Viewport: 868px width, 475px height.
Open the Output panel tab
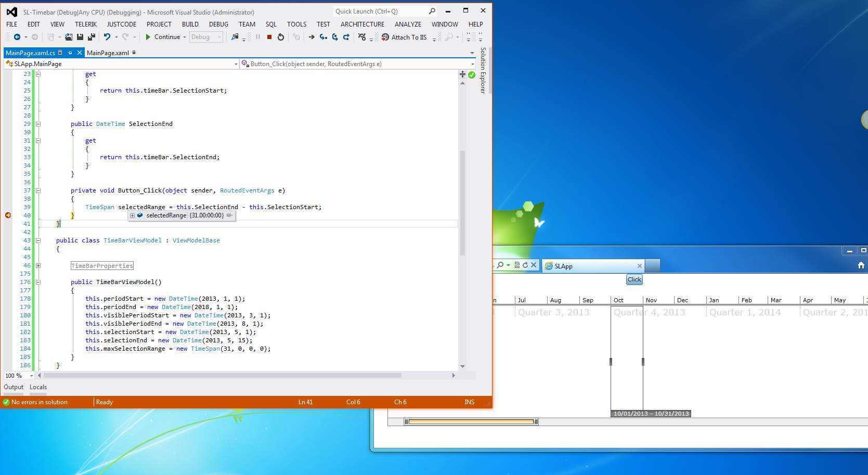click(x=14, y=387)
